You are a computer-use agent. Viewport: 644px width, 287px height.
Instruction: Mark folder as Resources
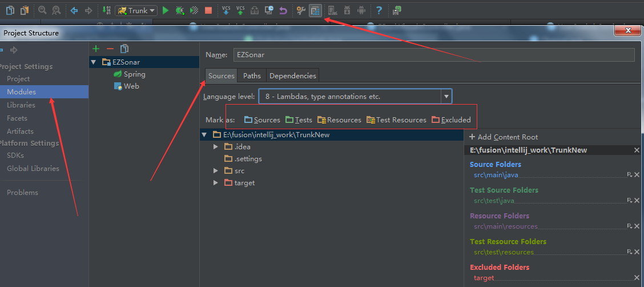[x=339, y=120]
